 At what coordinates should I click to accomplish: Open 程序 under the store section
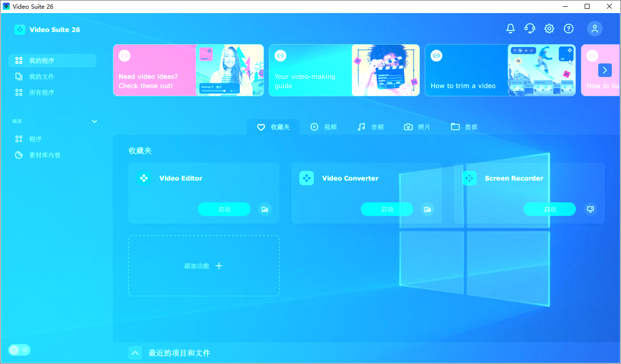click(x=52, y=139)
